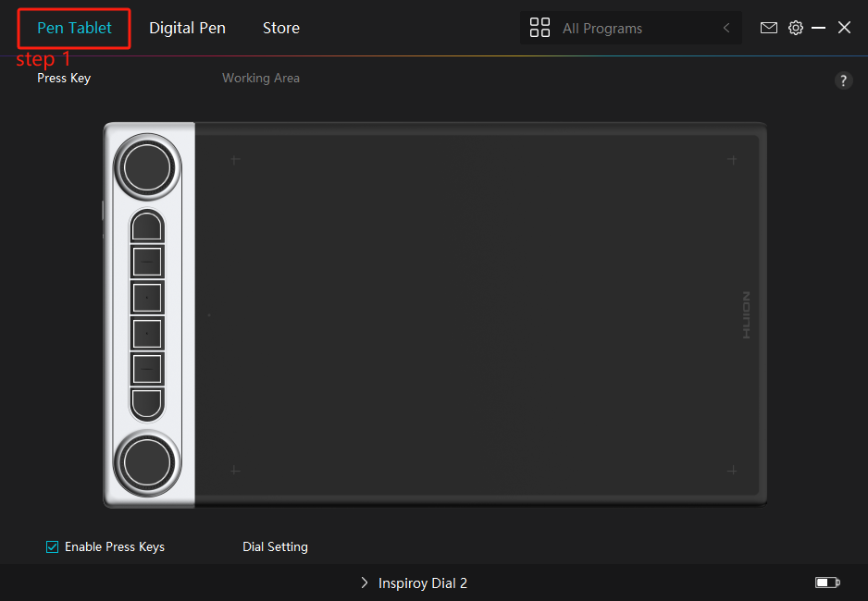Select the second press key with dash
Image resolution: width=868 pixels, height=601 pixels.
[147, 262]
